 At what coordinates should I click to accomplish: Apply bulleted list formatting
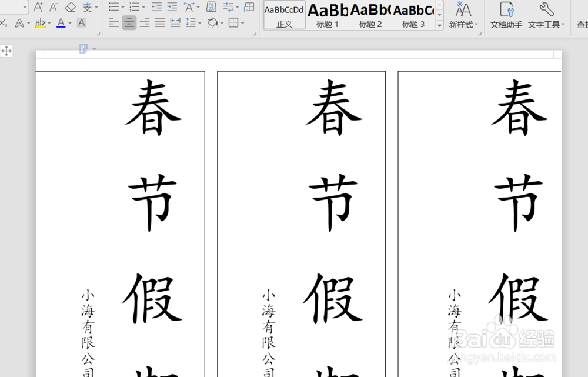coord(113,6)
